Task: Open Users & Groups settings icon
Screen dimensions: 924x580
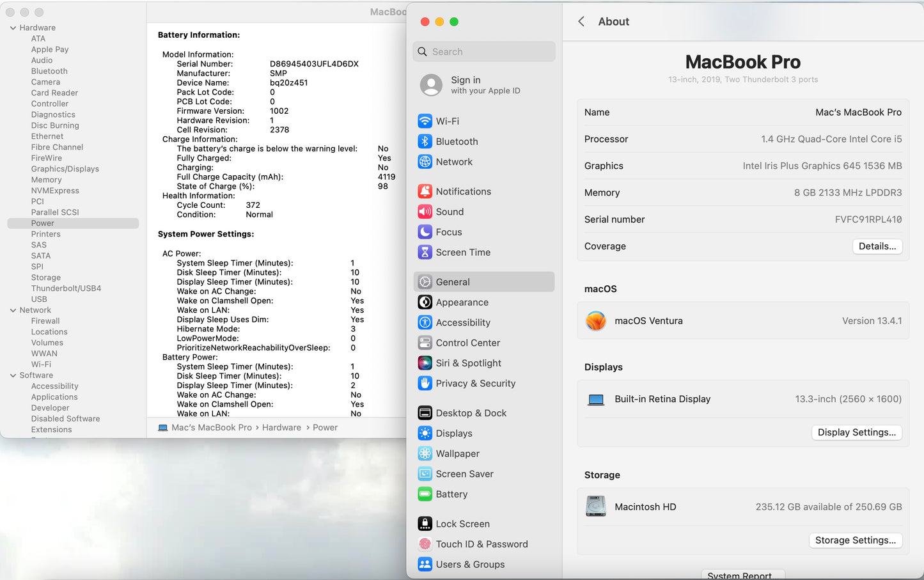Action: 425,564
